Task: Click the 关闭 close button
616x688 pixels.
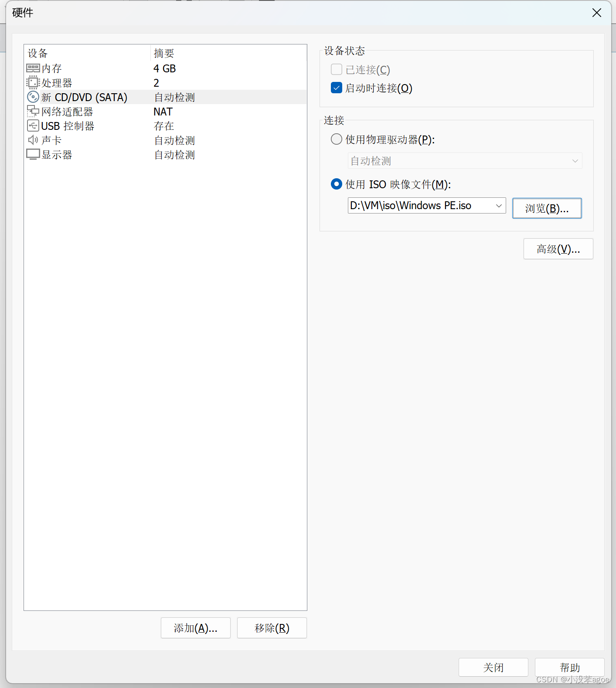Action: pyautogui.click(x=493, y=668)
